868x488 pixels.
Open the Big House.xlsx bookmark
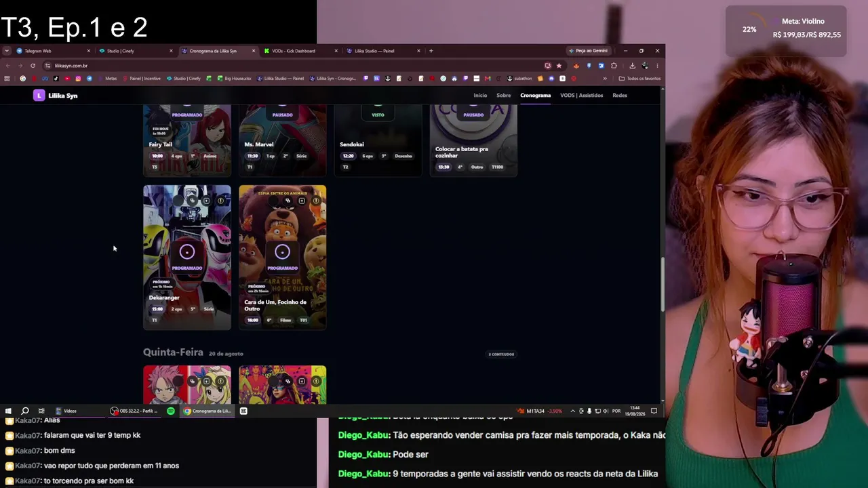(x=234, y=79)
